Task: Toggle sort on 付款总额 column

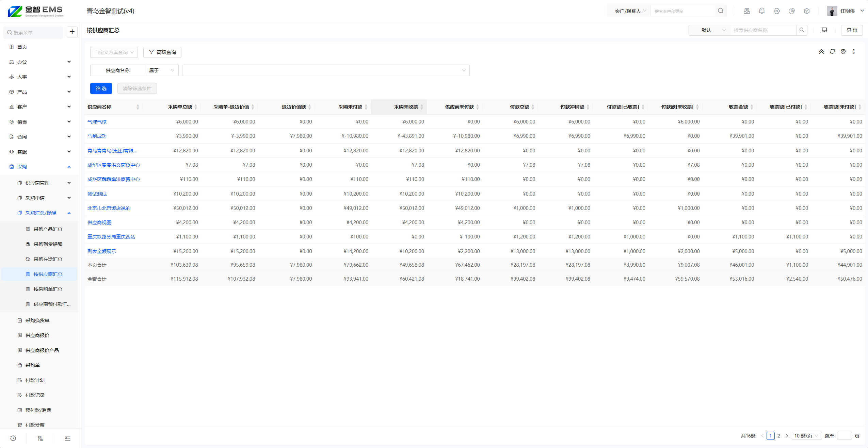Action: pos(533,107)
